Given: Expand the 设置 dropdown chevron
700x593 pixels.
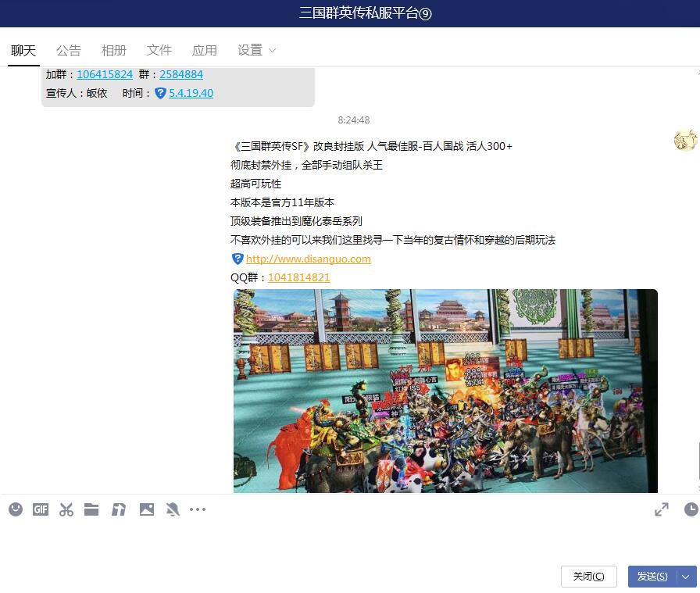Looking at the screenshot, I should point(272,50).
